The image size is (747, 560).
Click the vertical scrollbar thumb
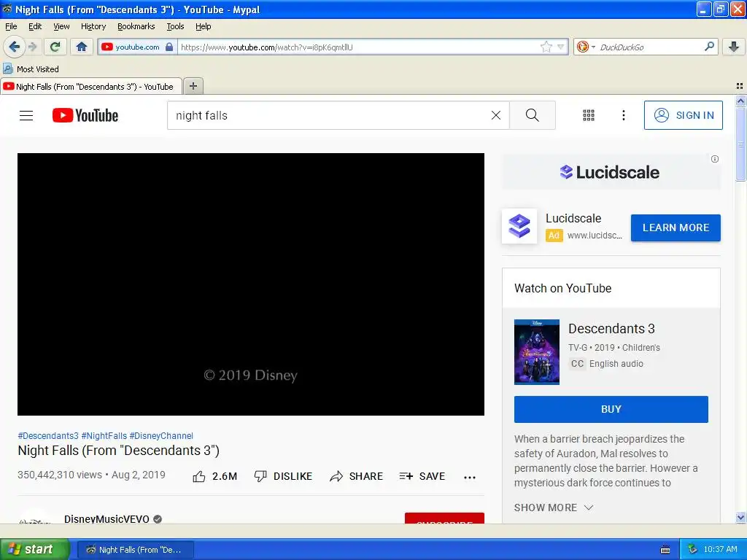click(740, 144)
